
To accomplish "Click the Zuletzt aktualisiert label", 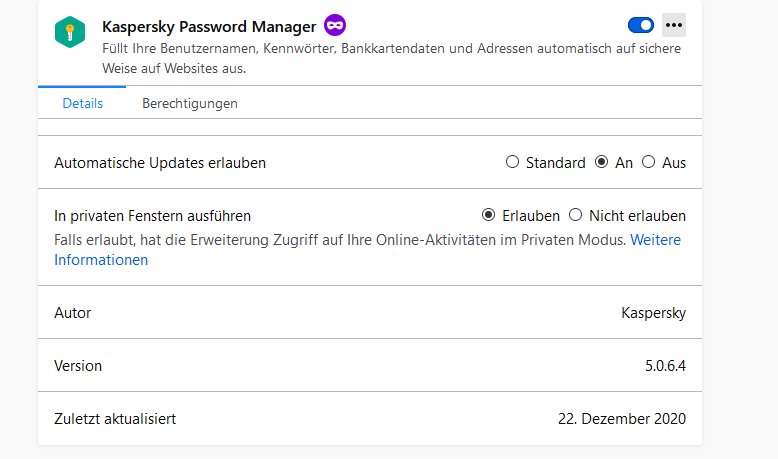I will pos(115,419).
